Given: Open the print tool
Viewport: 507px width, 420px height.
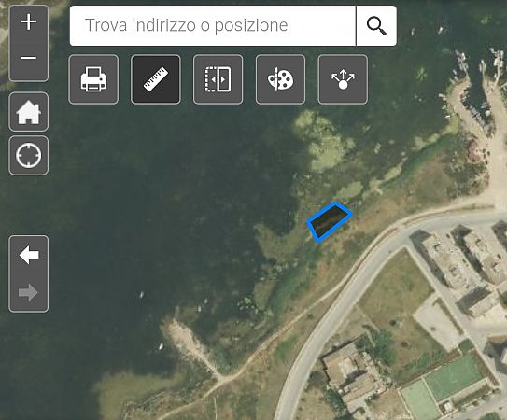Looking at the screenshot, I should (93, 79).
